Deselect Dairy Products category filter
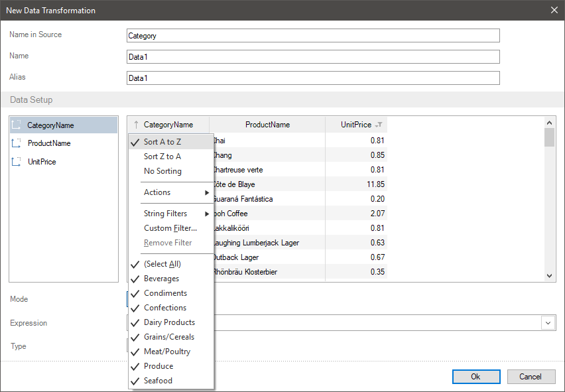The height and width of the screenshot is (392, 565). click(169, 322)
